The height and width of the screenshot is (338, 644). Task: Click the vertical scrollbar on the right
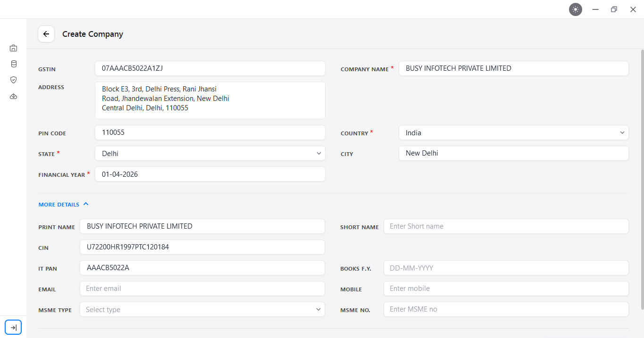[642, 179]
